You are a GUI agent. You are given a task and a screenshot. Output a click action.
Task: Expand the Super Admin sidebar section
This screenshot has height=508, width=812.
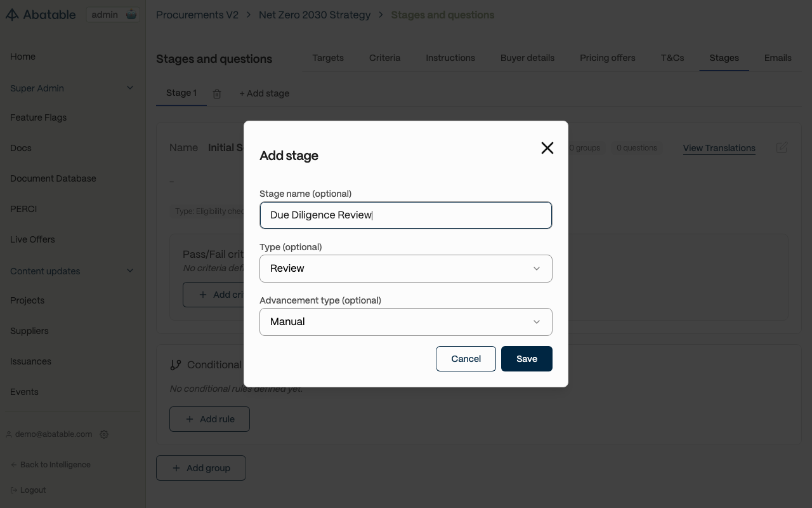tap(130, 88)
